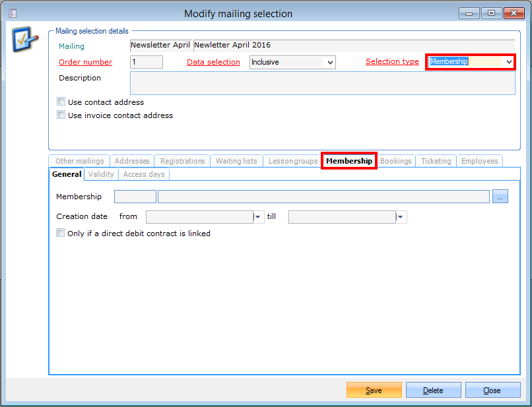Toggle Use invoice contact address checkbox
Viewport: 532px width, 407px height.
point(61,115)
